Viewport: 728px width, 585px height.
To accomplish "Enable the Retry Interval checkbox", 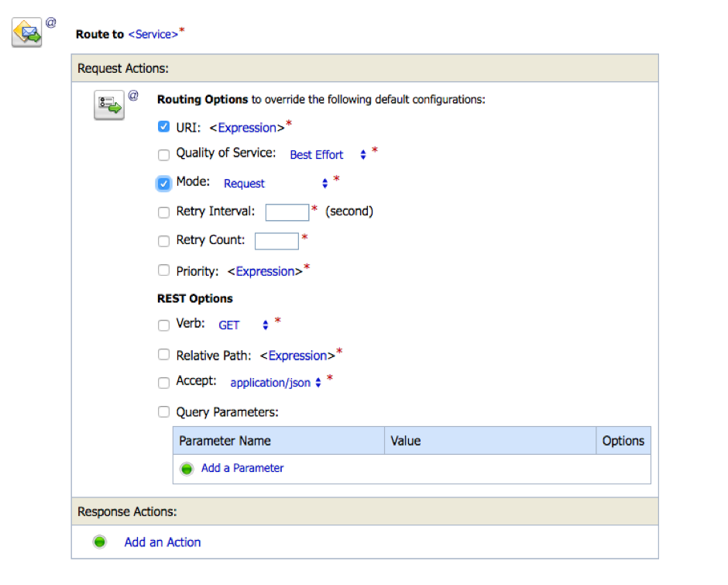I will coord(163,212).
